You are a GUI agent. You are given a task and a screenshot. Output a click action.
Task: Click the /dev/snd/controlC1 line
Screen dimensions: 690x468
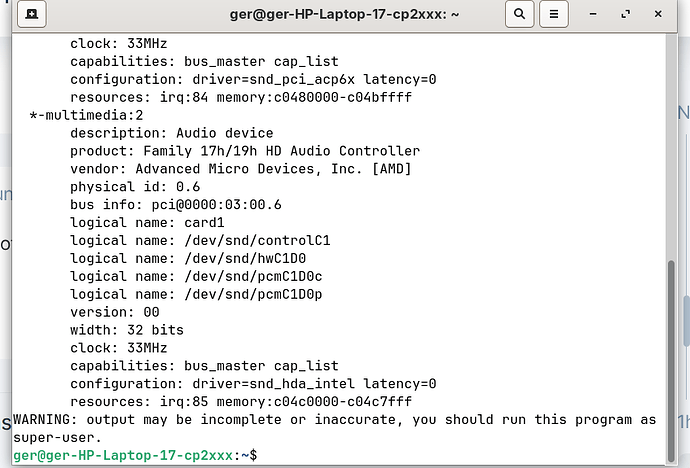(x=200, y=241)
